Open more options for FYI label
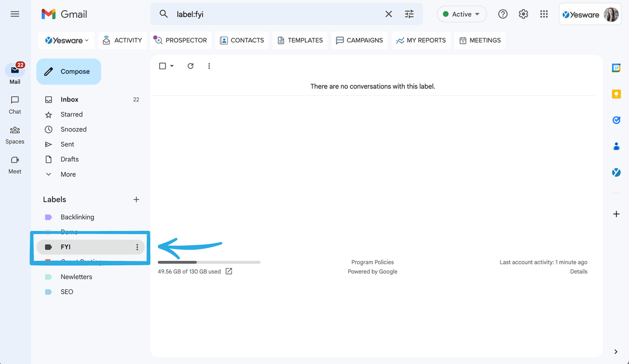Image resolution: width=629 pixels, height=364 pixels. pyautogui.click(x=137, y=247)
